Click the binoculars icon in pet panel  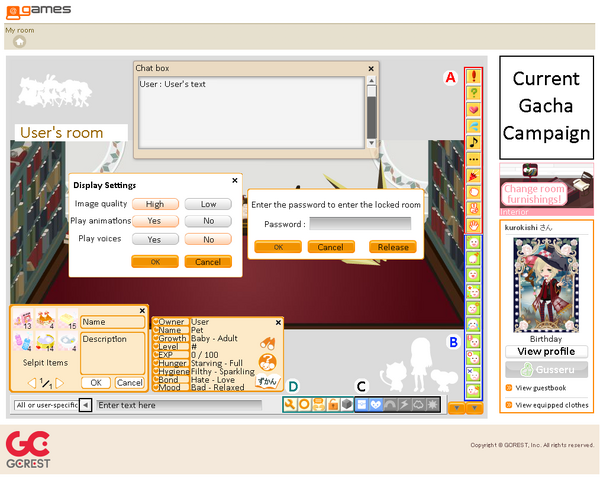(267, 342)
